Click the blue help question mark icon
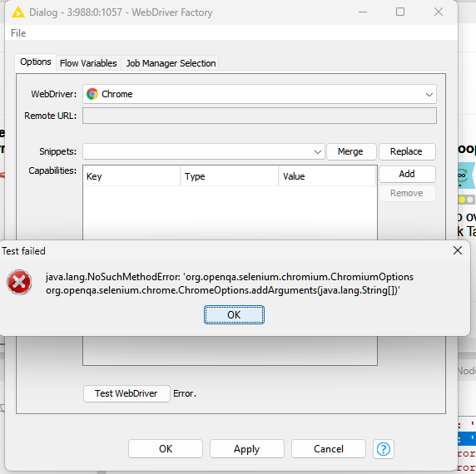The image size is (476, 474). pyautogui.click(x=384, y=449)
